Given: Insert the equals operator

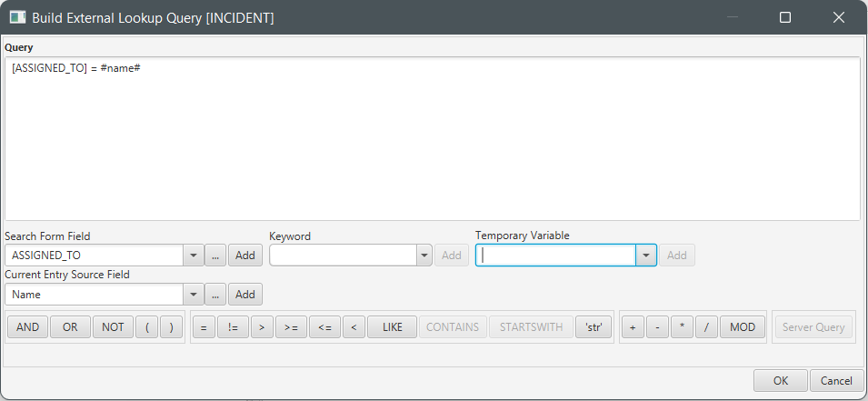Looking at the screenshot, I should tap(204, 327).
